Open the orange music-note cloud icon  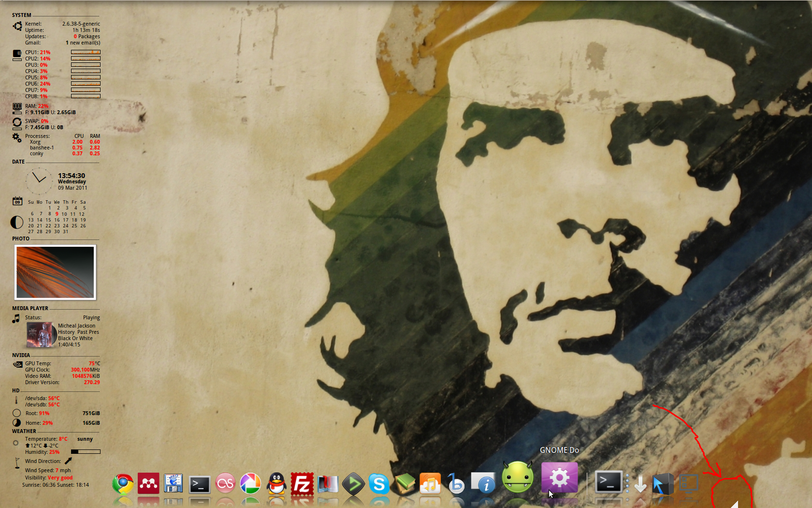pyautogui.click(x=430, y=483)
